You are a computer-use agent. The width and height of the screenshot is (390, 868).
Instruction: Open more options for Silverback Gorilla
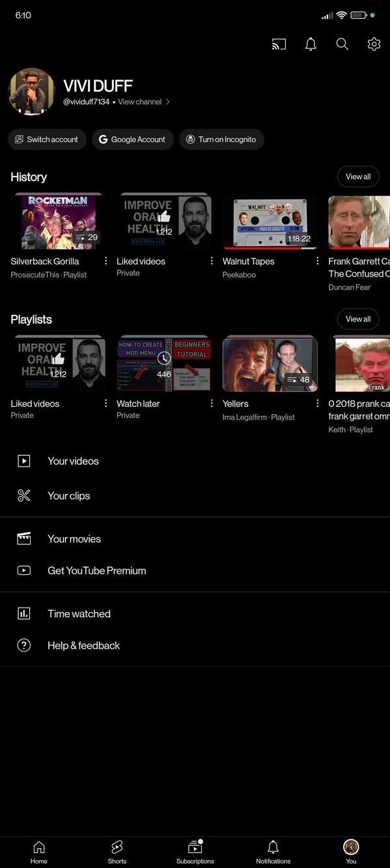tap(106, 261)
